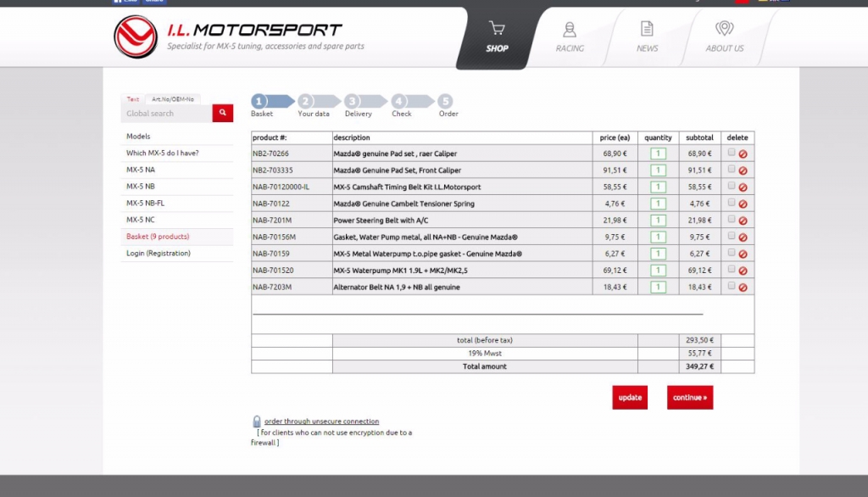Click the Total amount 349,27 € value
868x497 pixels.
(699, 366)
